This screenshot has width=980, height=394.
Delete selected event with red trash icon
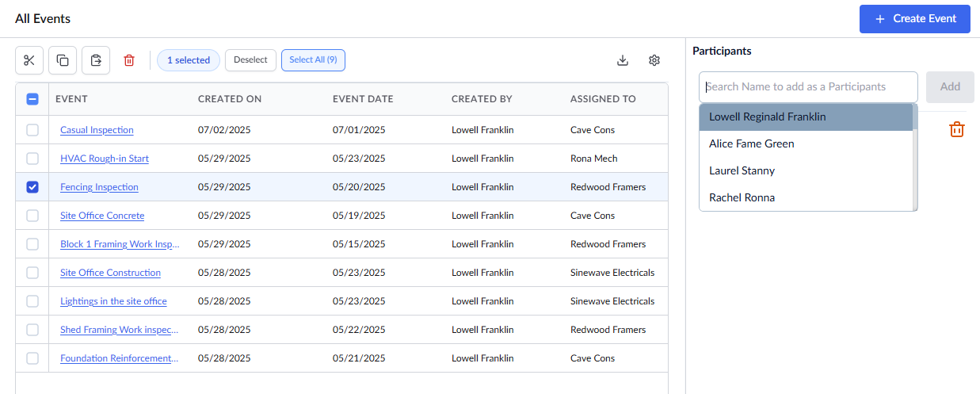(129, 60)
